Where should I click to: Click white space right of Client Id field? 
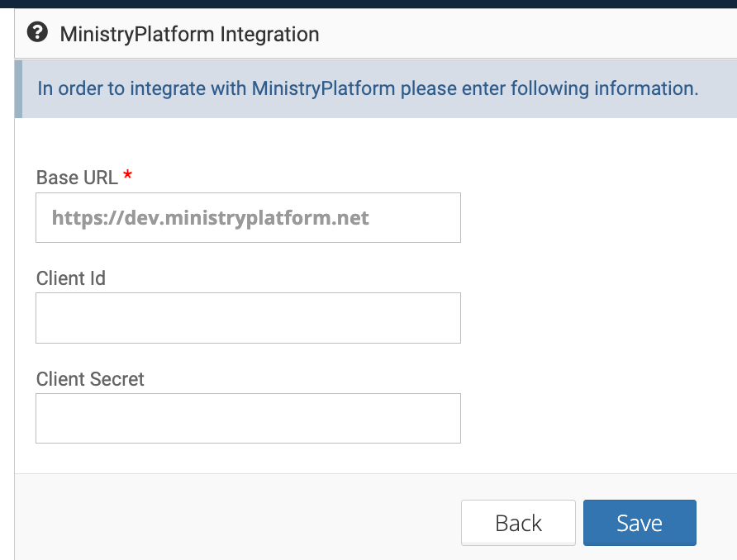point(595,318)
